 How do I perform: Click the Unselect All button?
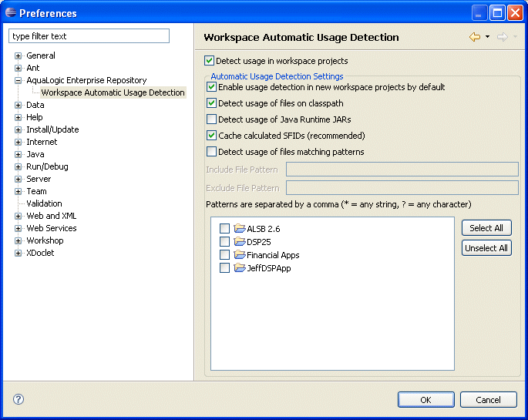coord(486,248)
